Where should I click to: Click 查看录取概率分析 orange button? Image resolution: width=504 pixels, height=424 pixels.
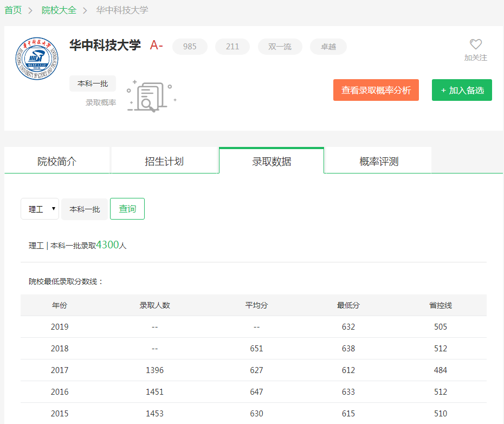click(376, 90)
